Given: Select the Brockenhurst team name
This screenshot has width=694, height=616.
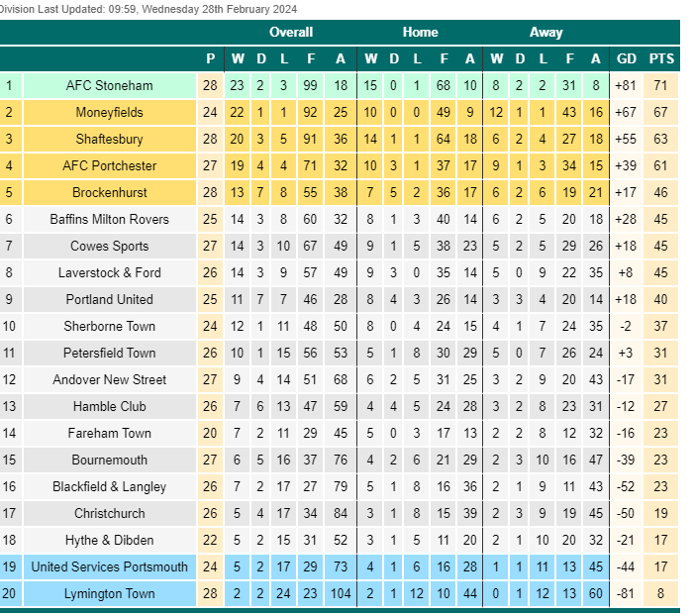Looking at the screenshot, I should (109, 193).
